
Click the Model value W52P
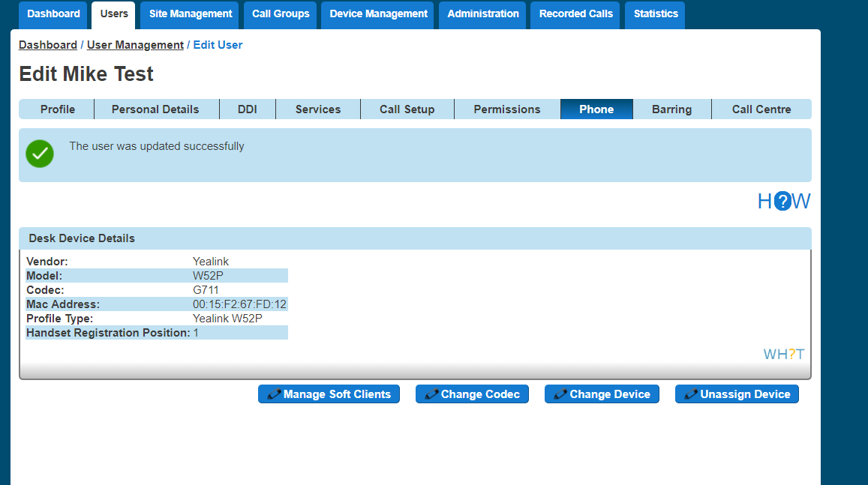click(x=208, y=275)
